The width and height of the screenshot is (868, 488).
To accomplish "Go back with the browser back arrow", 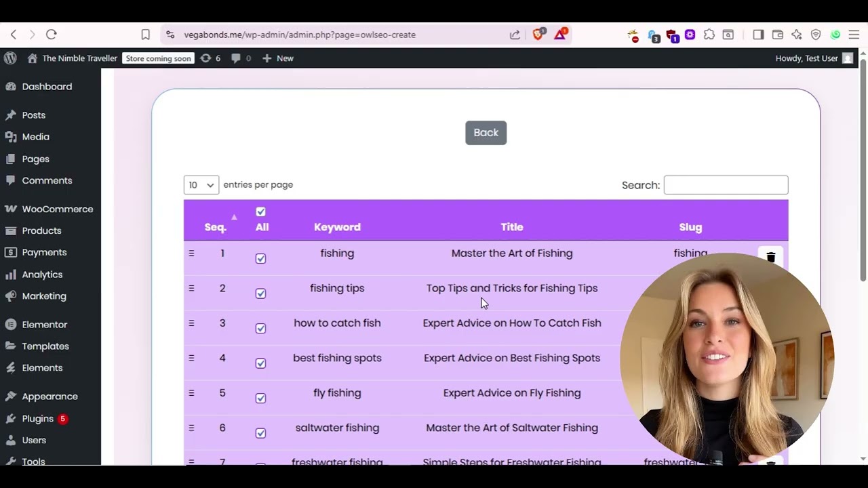I will pyautogui.click(x=14, y=35).
